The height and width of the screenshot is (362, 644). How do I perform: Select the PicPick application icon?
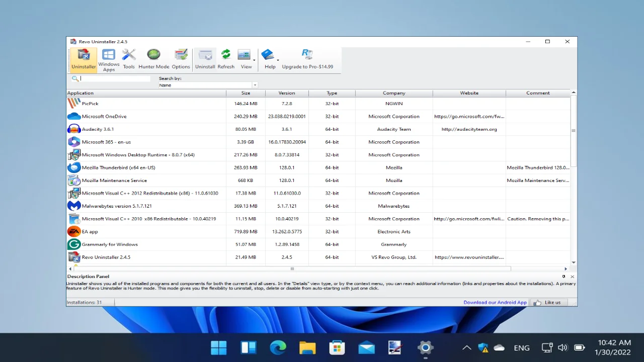pyautogui.click(x=74, y=103)
